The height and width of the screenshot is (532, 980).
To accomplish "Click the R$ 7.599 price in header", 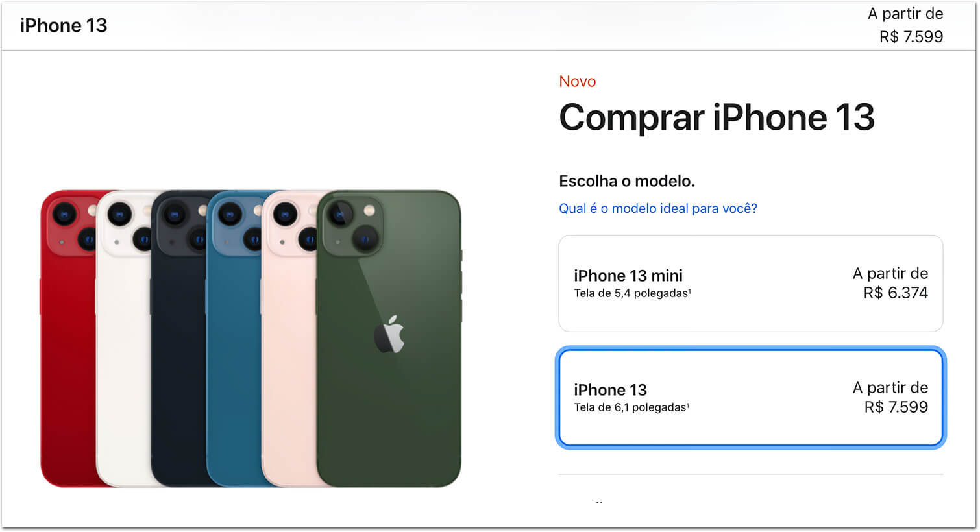I will click(911, 36).
